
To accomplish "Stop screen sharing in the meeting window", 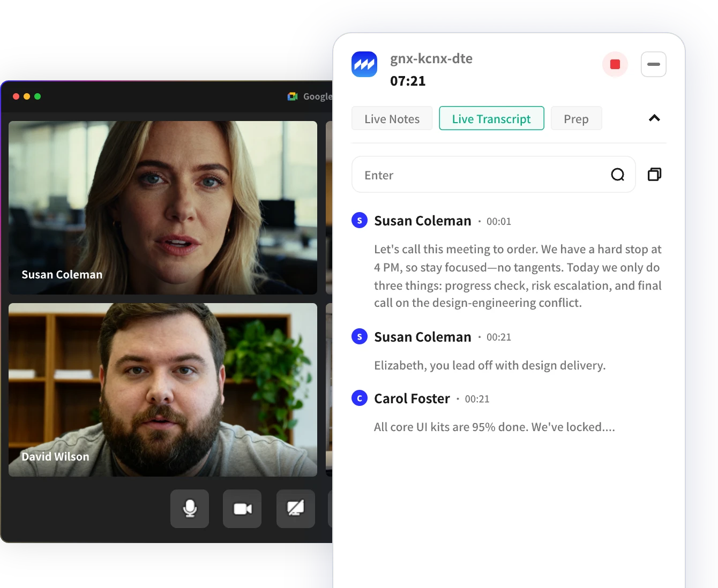I will tap(295, 509).
